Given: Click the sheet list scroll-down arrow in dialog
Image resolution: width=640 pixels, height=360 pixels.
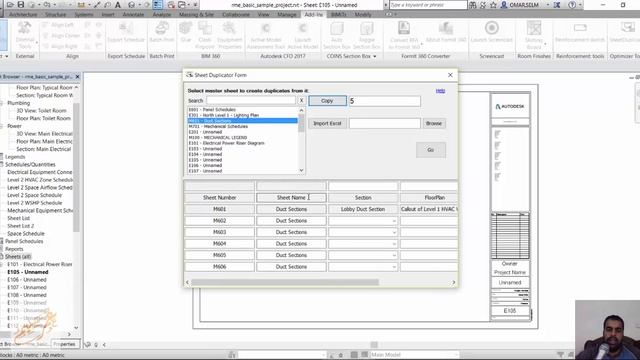Looking at the screenshot, I should [x=301, y=170].
